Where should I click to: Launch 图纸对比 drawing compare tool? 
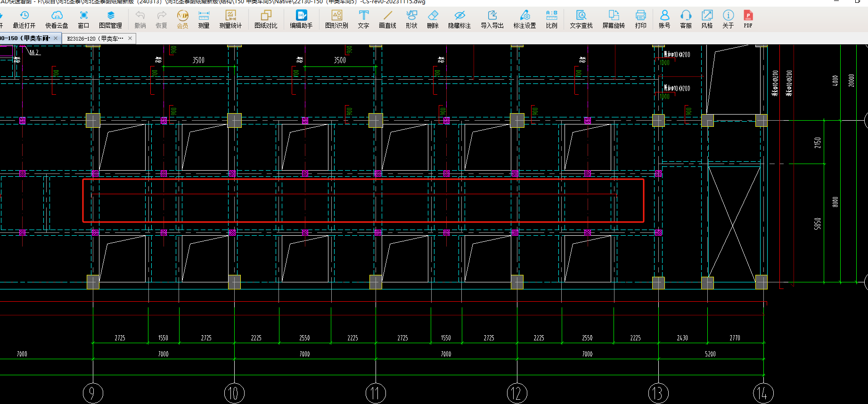point(266,19)
